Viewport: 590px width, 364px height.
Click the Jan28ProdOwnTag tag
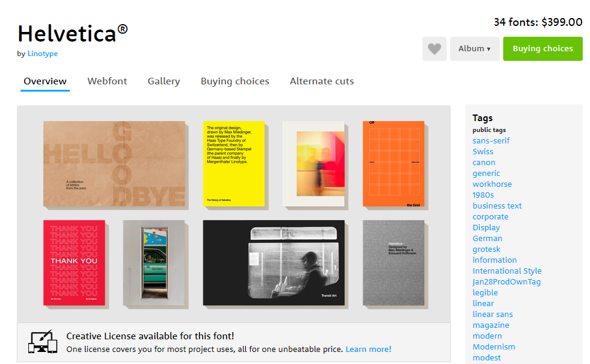506,282
